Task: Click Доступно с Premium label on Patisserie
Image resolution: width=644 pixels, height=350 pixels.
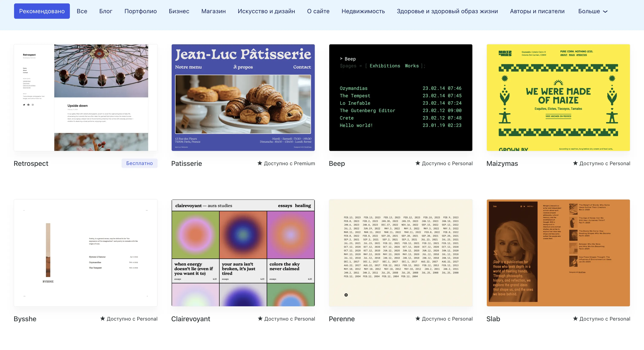Action: pos(289,163)
